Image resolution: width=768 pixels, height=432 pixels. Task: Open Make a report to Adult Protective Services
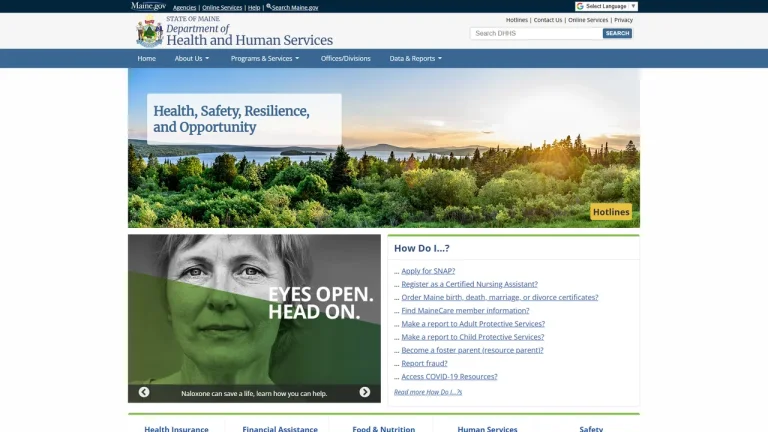pos(473,324)
